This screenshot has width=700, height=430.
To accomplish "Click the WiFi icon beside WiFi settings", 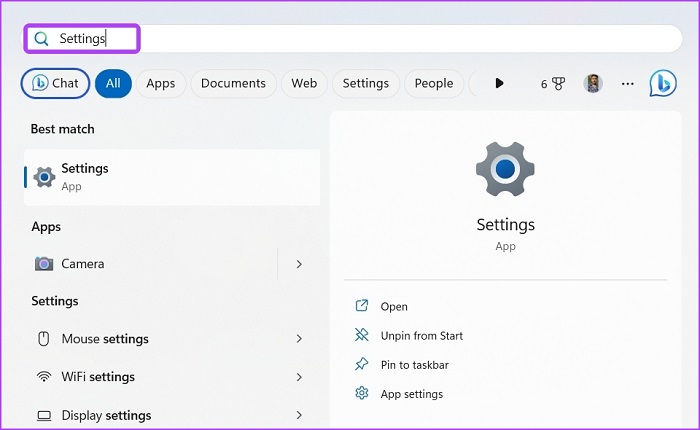I will (44, 377).
